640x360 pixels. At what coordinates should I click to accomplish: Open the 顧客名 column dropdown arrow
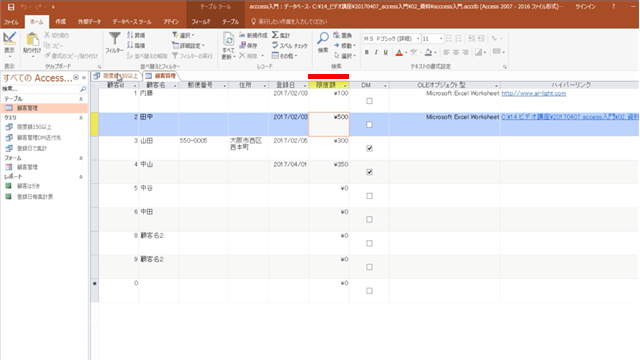pos(175,86)
